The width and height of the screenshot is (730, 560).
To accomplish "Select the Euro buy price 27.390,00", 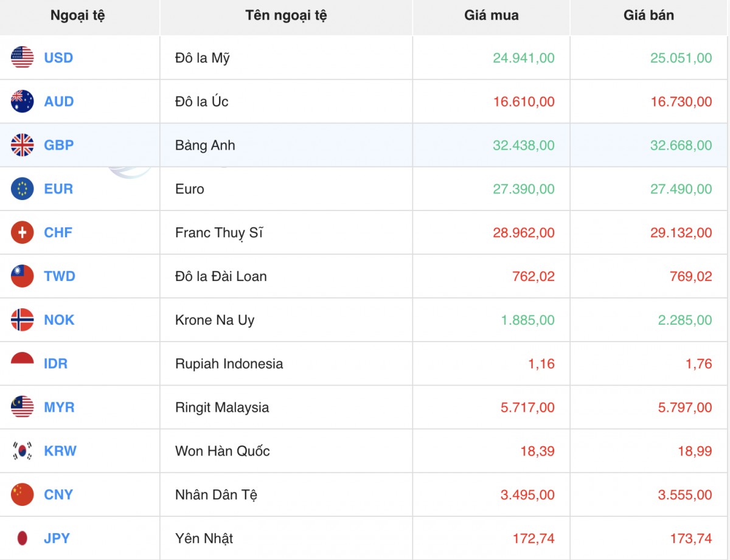I will 523,189.
